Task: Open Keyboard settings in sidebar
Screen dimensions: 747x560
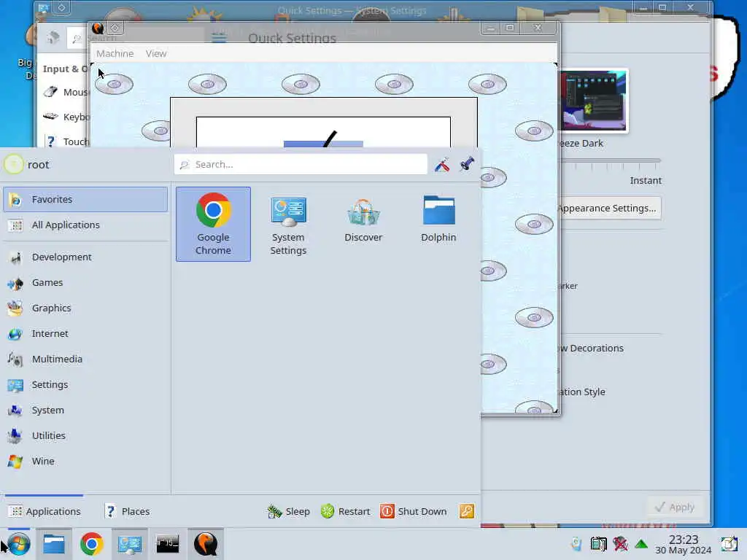Action: coord(65,117)
